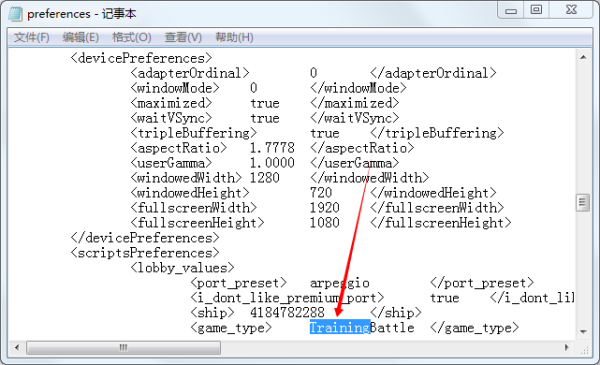
Task: Minimize the Notepad window
Action: [x=511, y=10]
